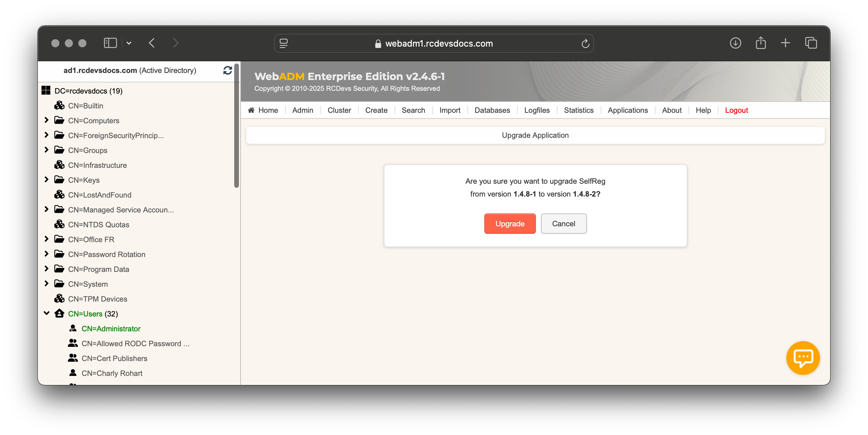The image size is (868, 435).
Task: Expand the CN=Groups node
Action: tap(47, 150)
